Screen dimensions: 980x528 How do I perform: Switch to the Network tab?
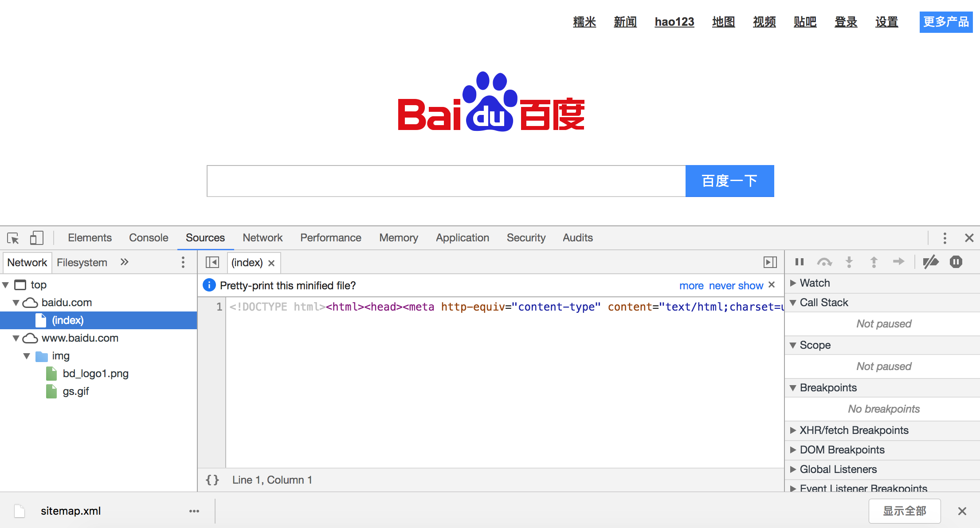click(x=262, y=237)
